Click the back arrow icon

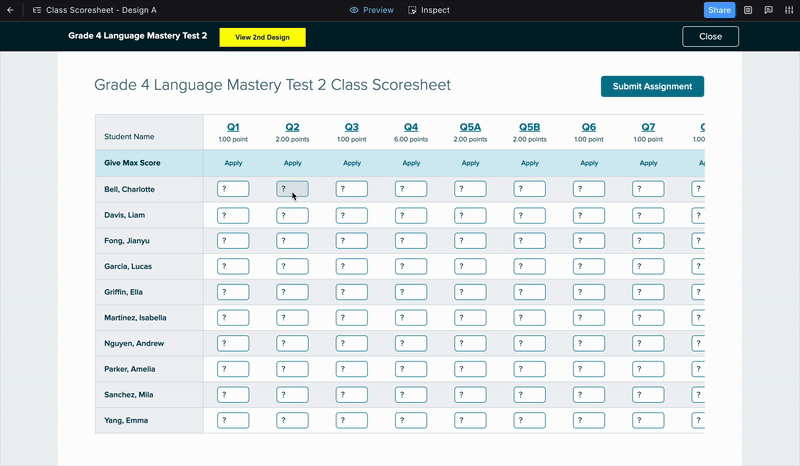pos(11,10)
